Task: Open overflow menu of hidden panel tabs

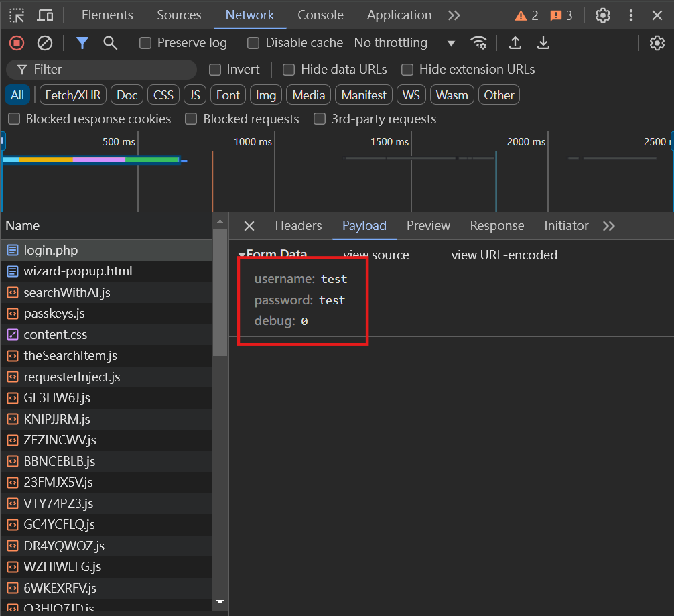Action: (454, 15)
